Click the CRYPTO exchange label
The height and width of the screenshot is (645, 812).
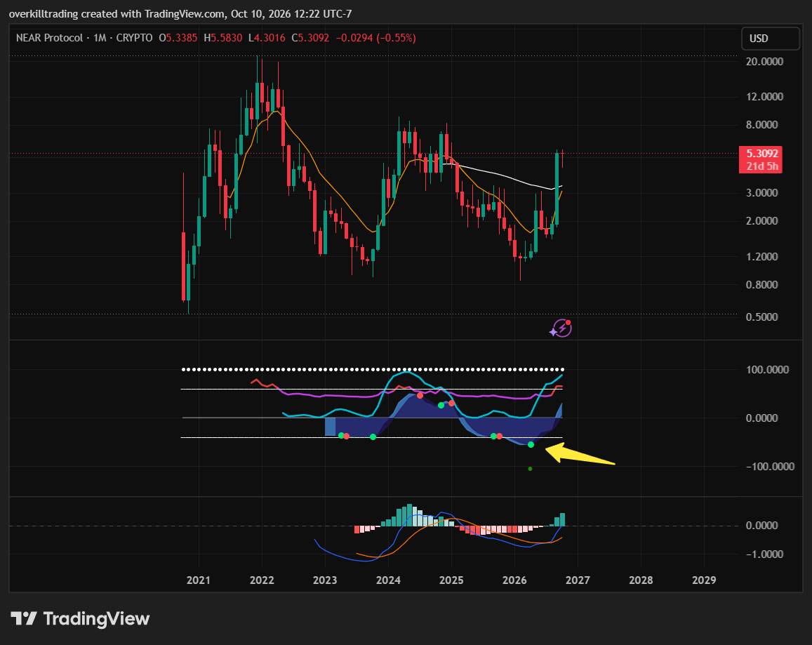pyautogui.click(x=134, y=38)
